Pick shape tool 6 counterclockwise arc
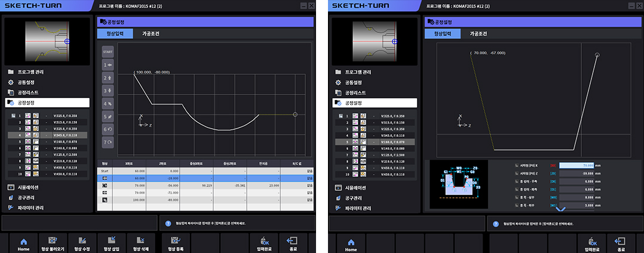The image size is (644, 253). tap(108, 129)
